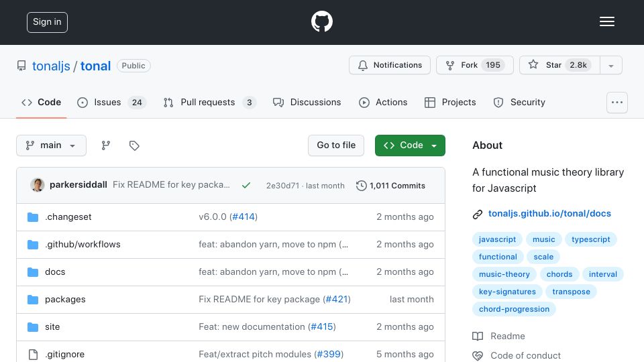Select the chords topic tag
Viewport: 644px width, 362px height.
point(559,275)
